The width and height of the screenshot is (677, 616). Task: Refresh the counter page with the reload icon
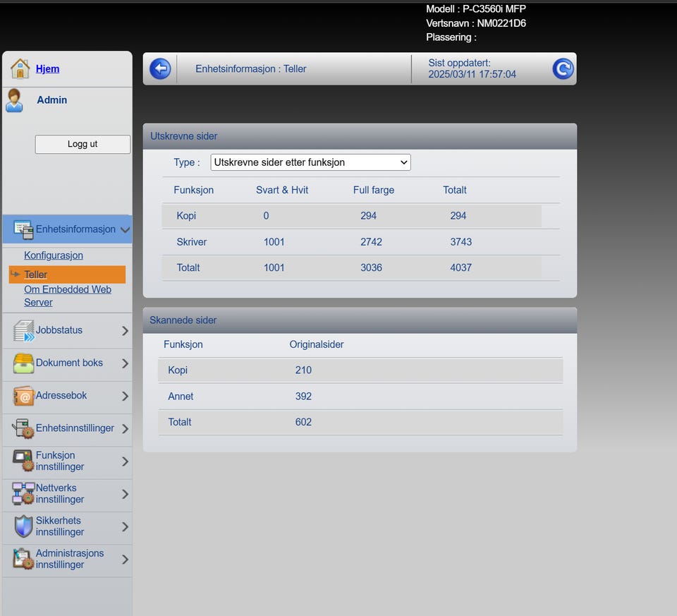click(x=563, y=68)
